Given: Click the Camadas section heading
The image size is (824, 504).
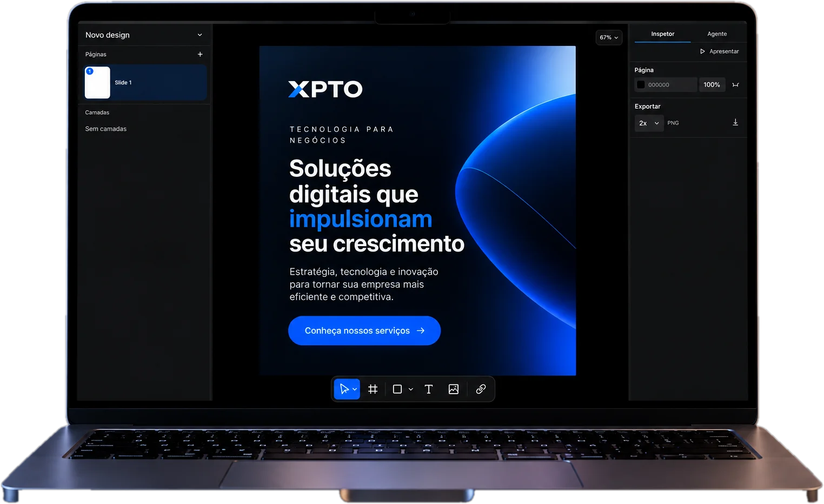Looking at the screenshot, I should (97, 112).
